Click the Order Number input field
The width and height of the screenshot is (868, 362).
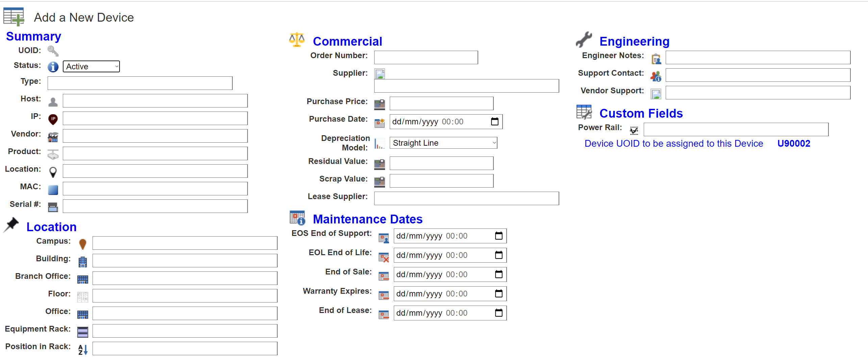click(x=426, y=57)
